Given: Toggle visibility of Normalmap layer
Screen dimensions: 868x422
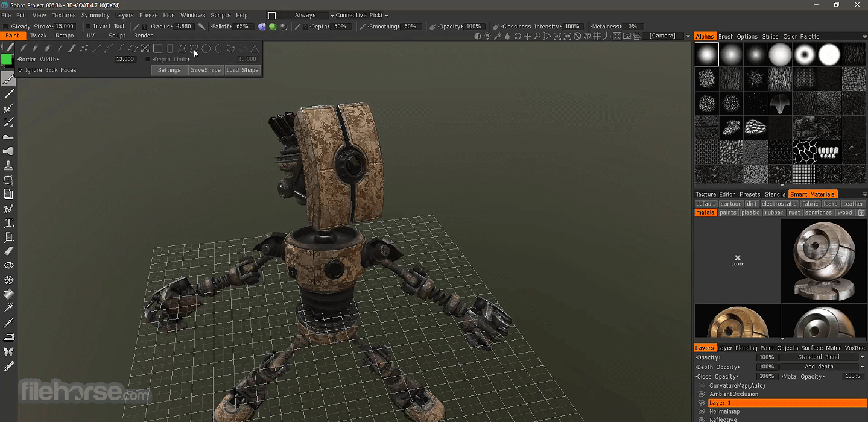Looking at the screenshot, I should click(x=702, y=412).
